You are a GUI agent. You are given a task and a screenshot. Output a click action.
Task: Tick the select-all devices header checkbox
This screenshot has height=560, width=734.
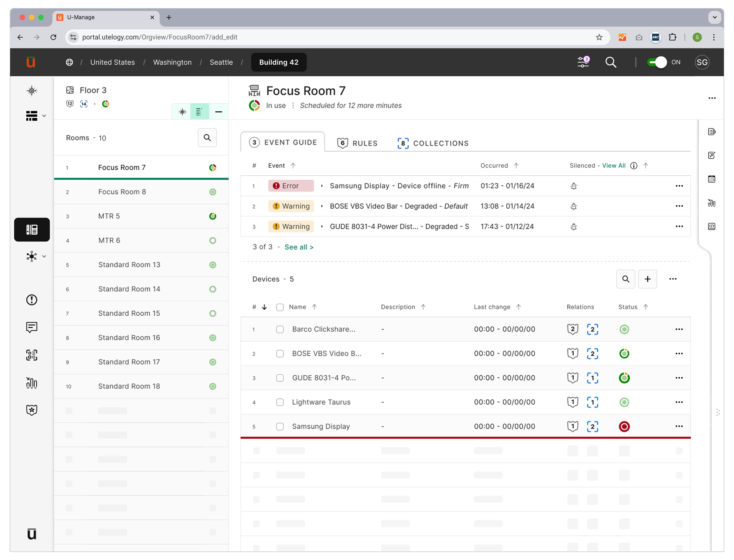pyautogui.click(x=280, y=307)
